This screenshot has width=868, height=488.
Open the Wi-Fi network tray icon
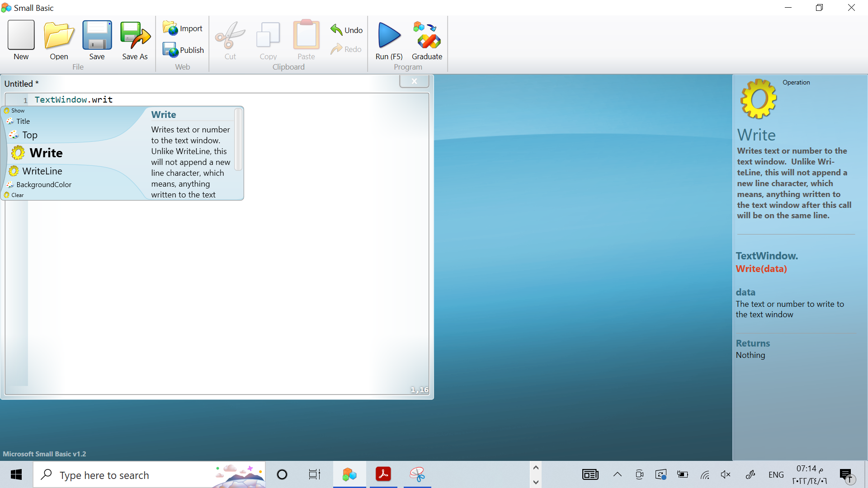(705, 474)
